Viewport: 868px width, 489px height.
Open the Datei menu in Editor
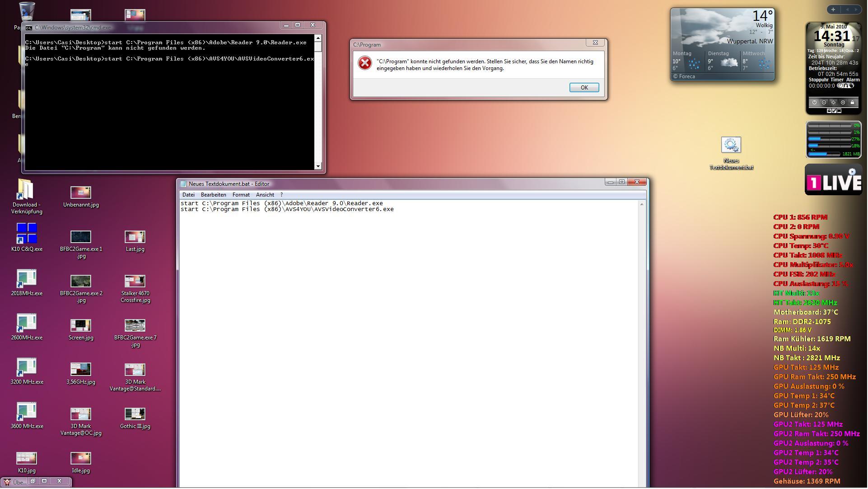tap(188, 195)
